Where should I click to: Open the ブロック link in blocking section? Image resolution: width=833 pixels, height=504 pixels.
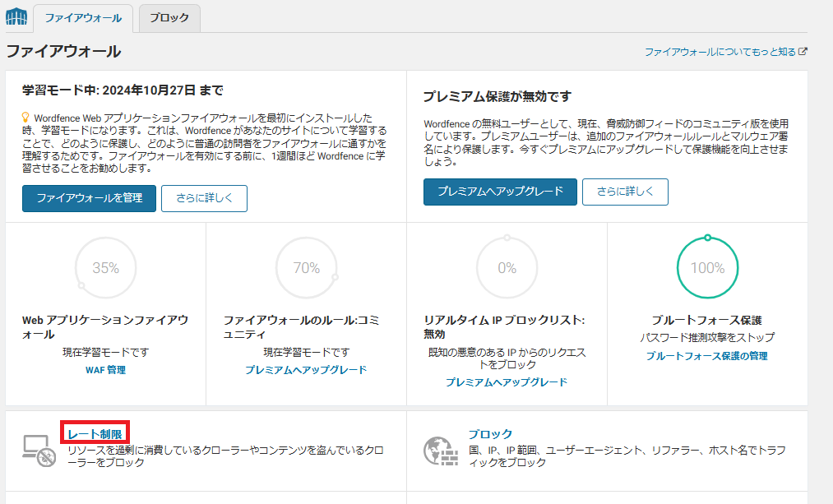(x=490, y=434)
